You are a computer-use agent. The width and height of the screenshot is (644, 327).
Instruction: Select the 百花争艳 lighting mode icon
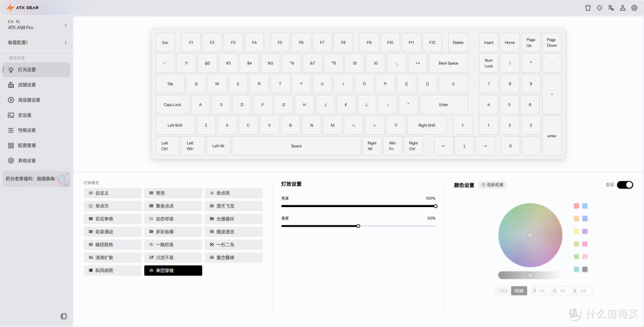(x=91, y=219)
